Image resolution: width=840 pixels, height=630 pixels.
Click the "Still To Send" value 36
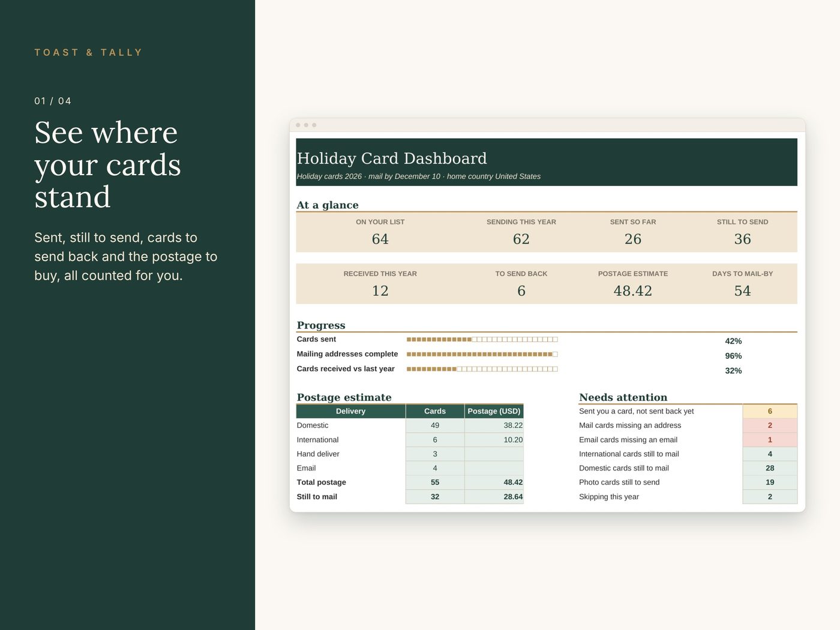pos(743,239)
